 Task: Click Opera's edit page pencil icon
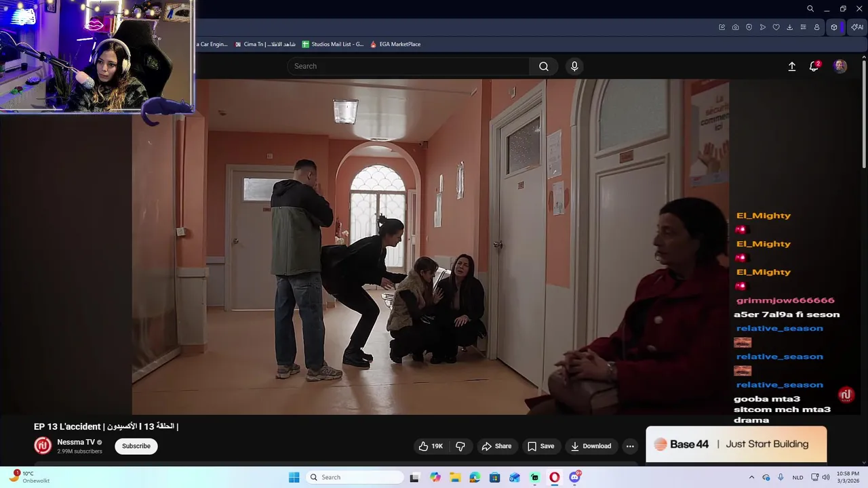pos(722,27)
